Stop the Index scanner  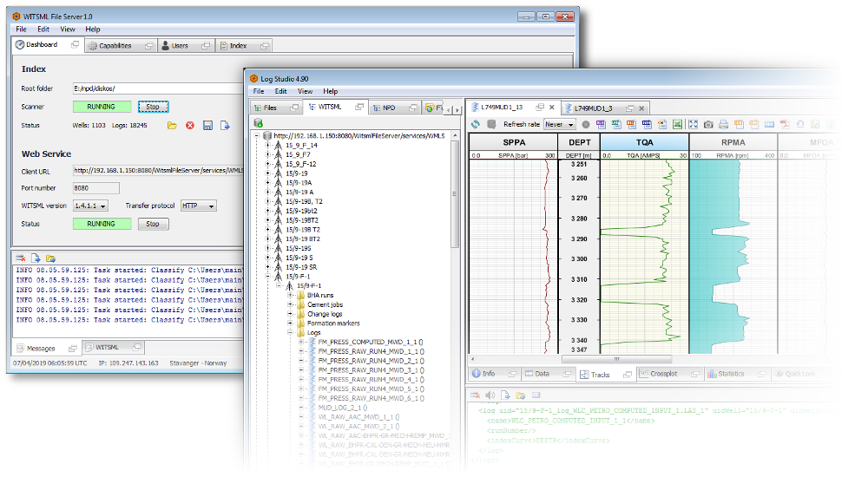(153, 107)
